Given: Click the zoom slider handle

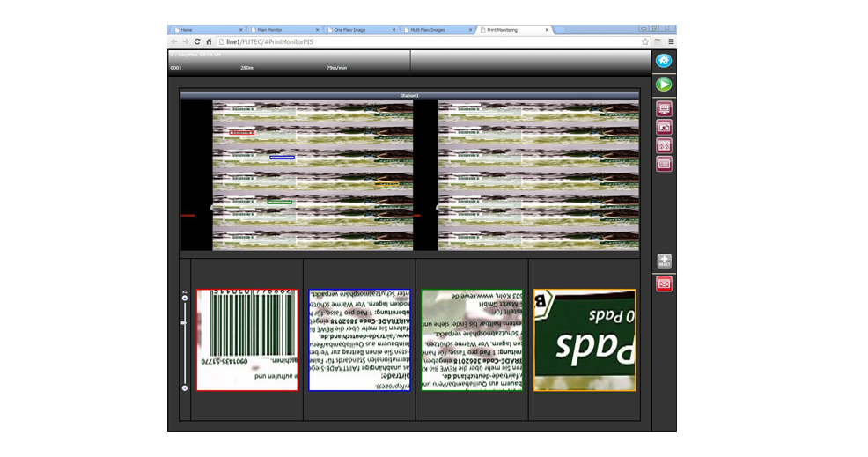Looking at the screenshot, I should click(x=184, y=323).
